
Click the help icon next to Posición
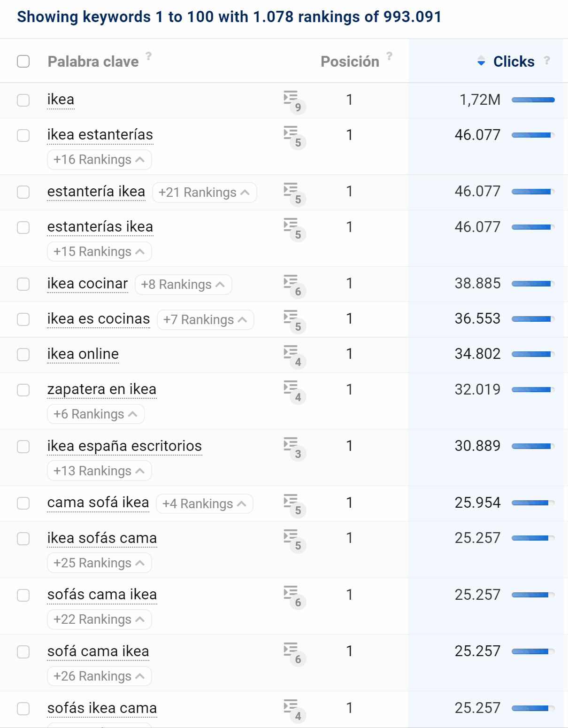(389, 56)
